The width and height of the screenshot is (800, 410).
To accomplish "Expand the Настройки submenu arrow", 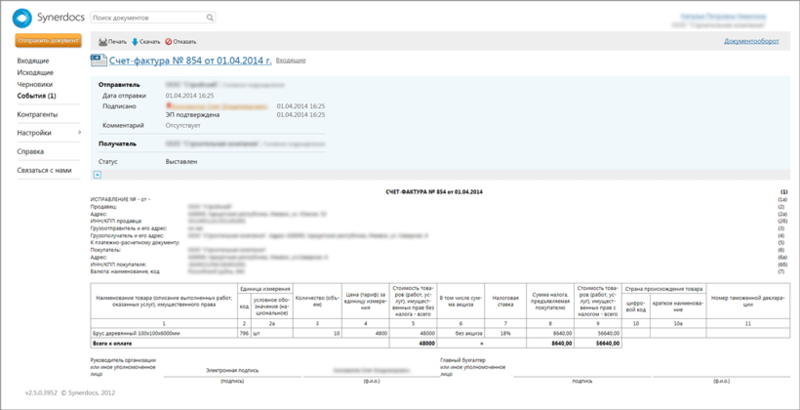I will (x=79, y=132).
